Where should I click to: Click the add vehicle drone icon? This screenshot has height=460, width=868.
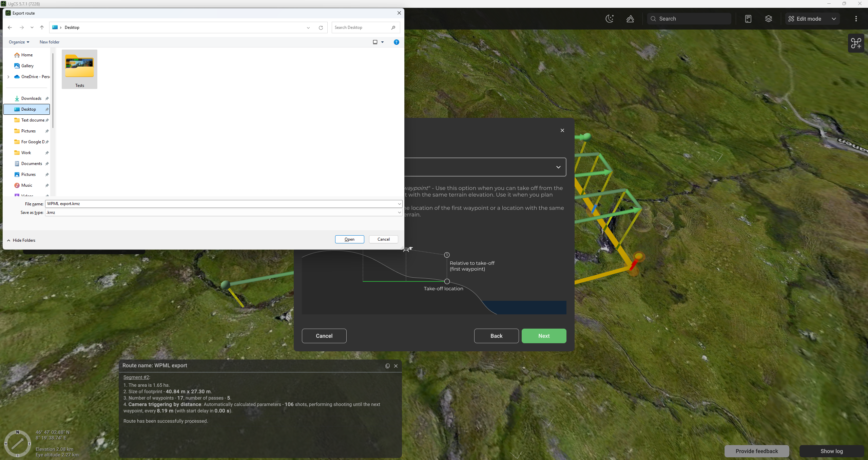point(856,43)
